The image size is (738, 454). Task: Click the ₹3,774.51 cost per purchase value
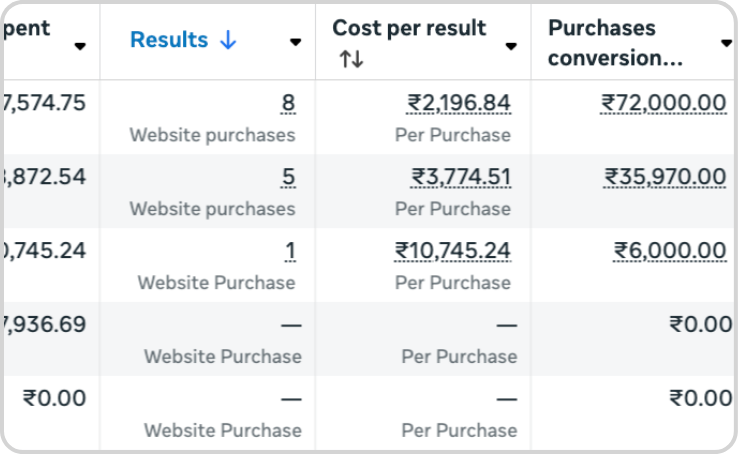(x=461, y=178)
